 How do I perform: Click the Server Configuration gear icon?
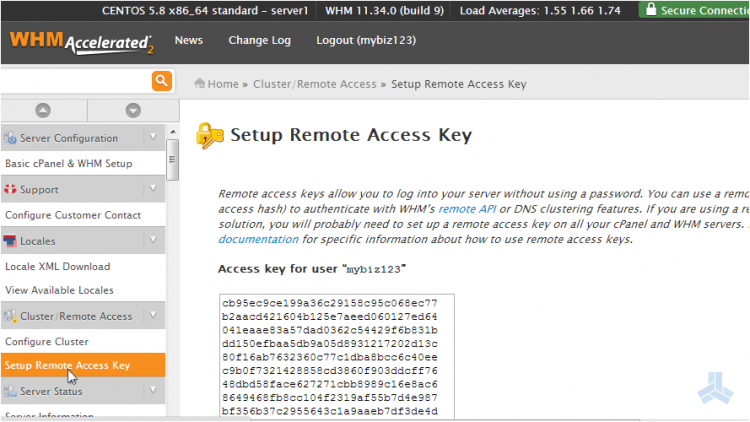(x=10, y=138)
